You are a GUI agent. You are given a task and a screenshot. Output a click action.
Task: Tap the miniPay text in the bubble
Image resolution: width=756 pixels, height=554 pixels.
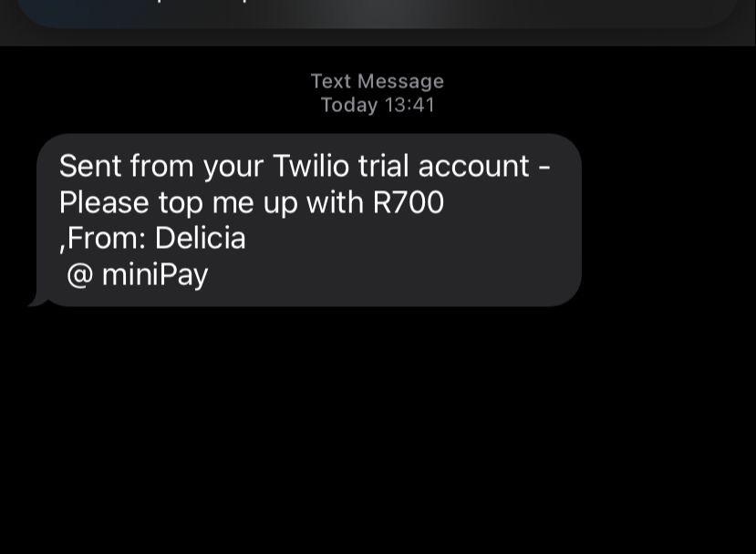point(155,275)
